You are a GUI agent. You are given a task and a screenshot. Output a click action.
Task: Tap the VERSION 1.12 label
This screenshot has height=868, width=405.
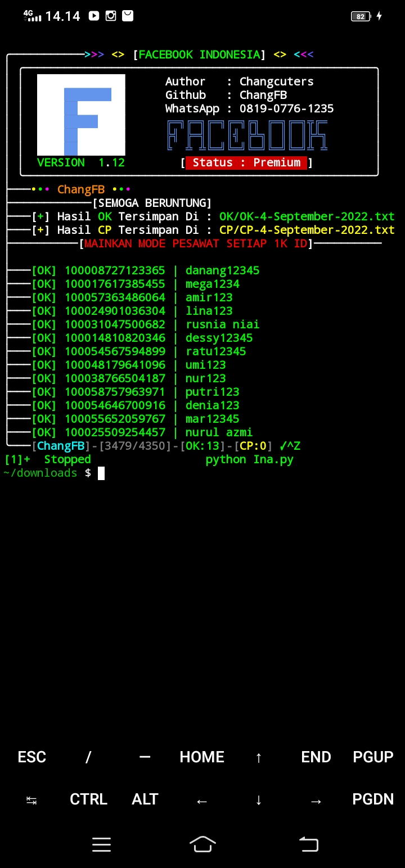pos(81,163)
